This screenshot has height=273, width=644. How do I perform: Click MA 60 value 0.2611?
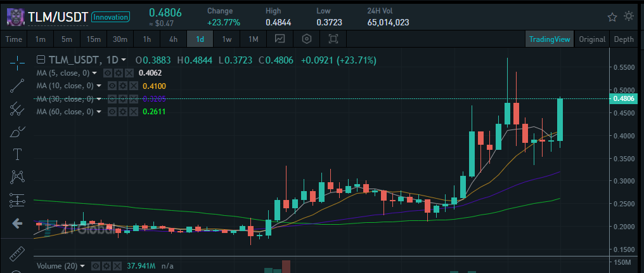point(154,111)
